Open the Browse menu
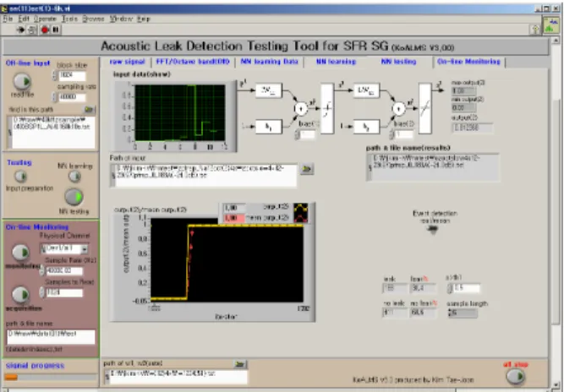The image size is (564, 392). click(94, 19)
